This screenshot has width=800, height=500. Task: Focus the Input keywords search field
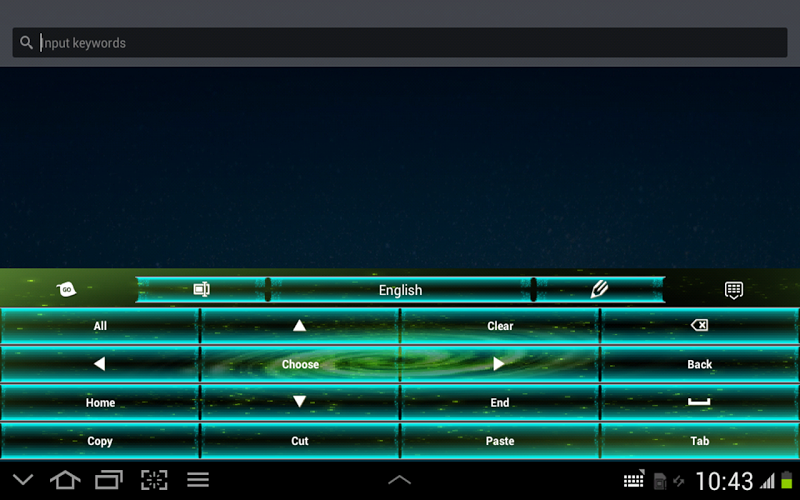click(400, 42)
